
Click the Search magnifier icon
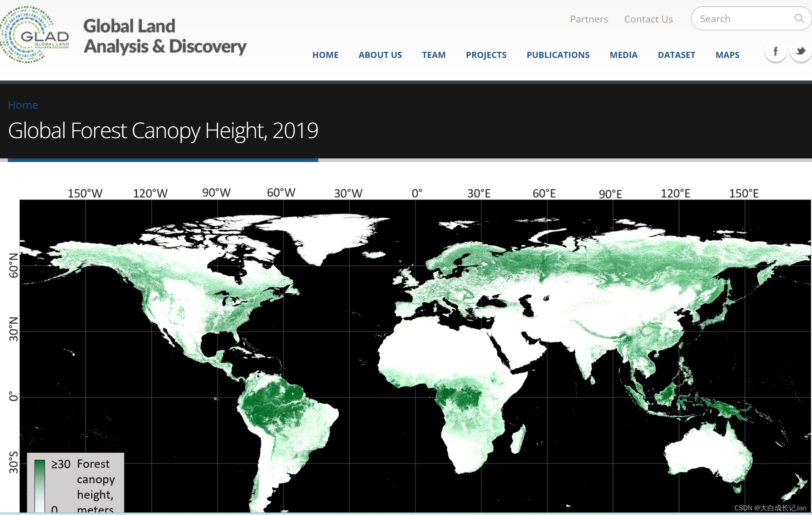(x=798, y=20)
